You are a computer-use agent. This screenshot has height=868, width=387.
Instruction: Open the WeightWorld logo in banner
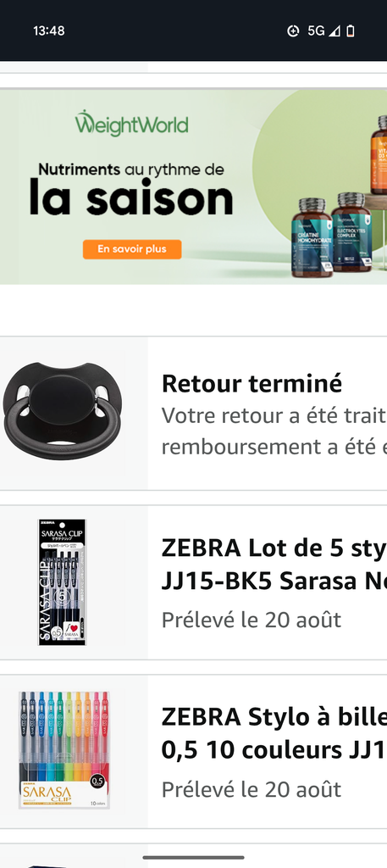131,124
